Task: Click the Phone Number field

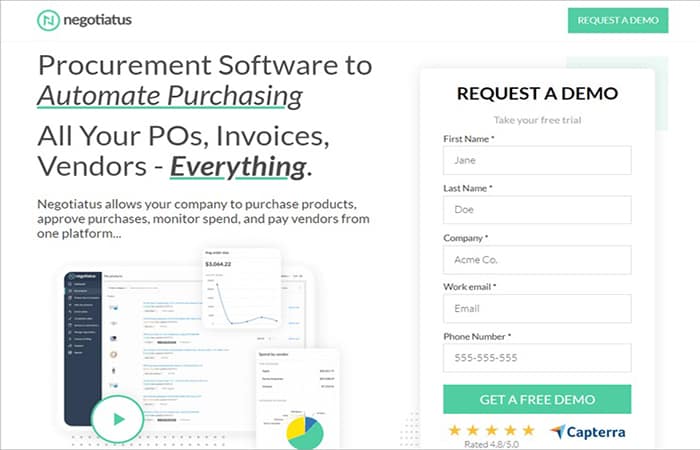Action: tap(537, 358)
